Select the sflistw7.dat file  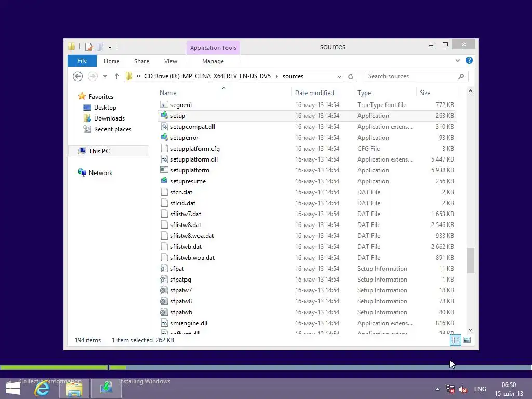pos(307,214)
